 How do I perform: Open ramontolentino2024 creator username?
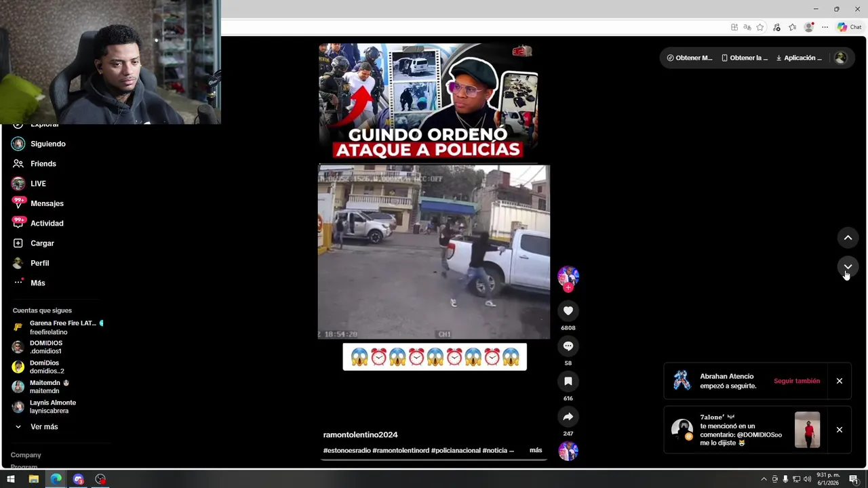point(360,434)
